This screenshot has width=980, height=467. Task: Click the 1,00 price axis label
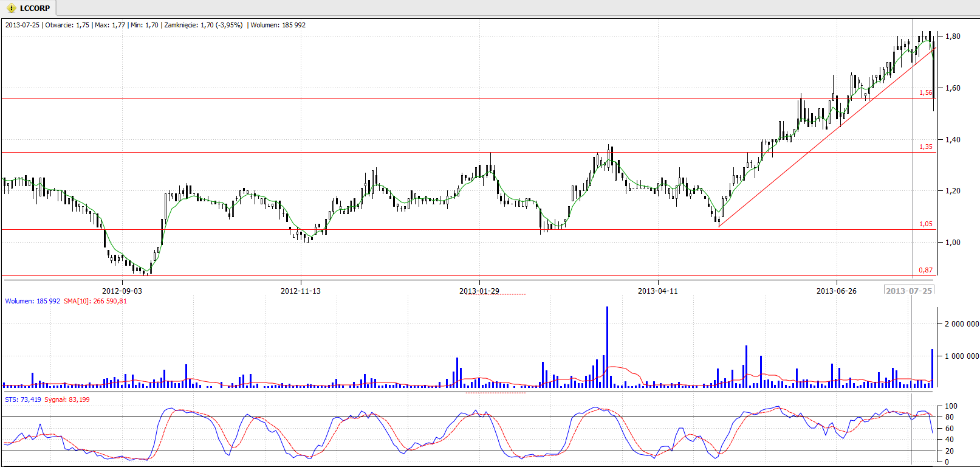[953, 242]
